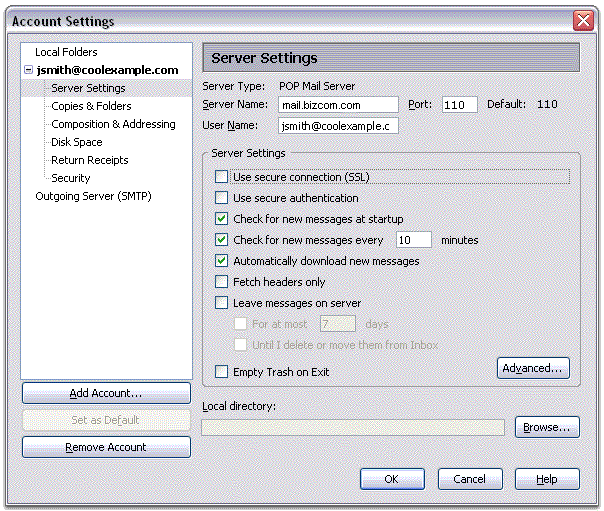604x511 pixels.
Task: Select Disk Space in the sidebar
Action: [x=76, y=142]
